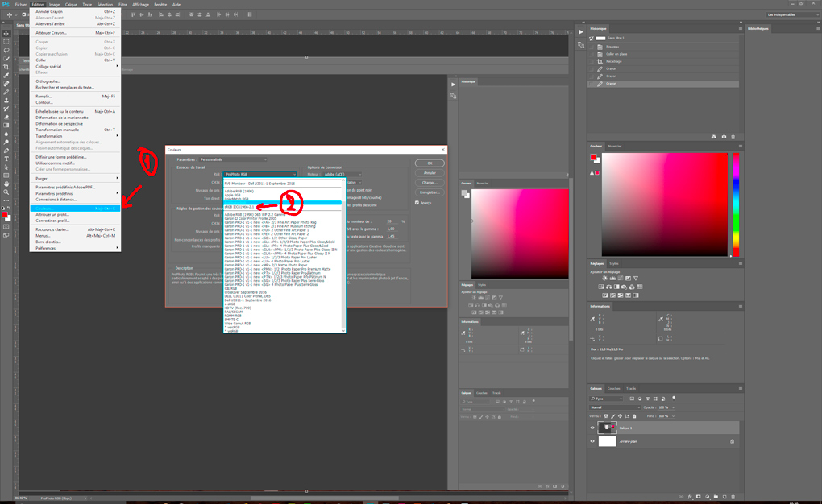The height and width of the screenshot is (504, 822).
Task: Click moniteur percentage field showing 20
Action: pyautogui.click(x=392, y=221)
